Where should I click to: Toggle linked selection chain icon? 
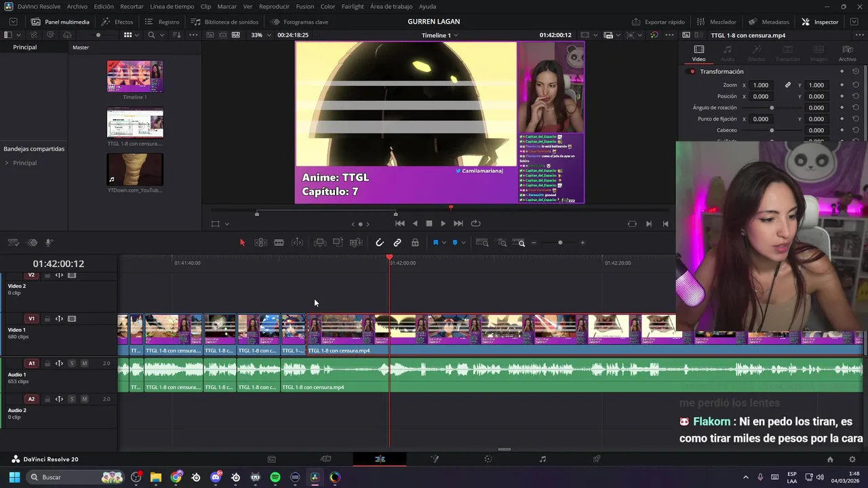pos(397,243)
